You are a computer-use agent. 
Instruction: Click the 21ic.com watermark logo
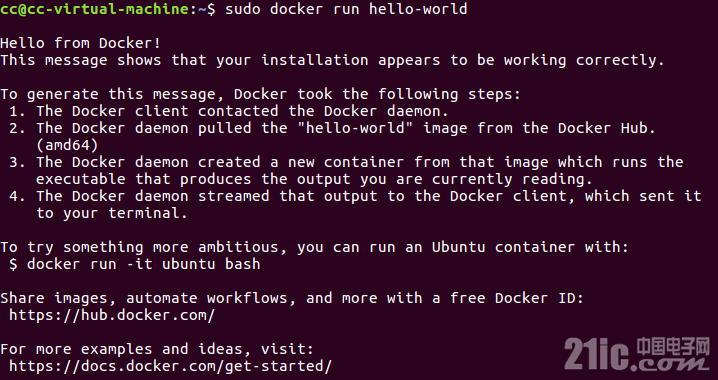tap(637, 354)
